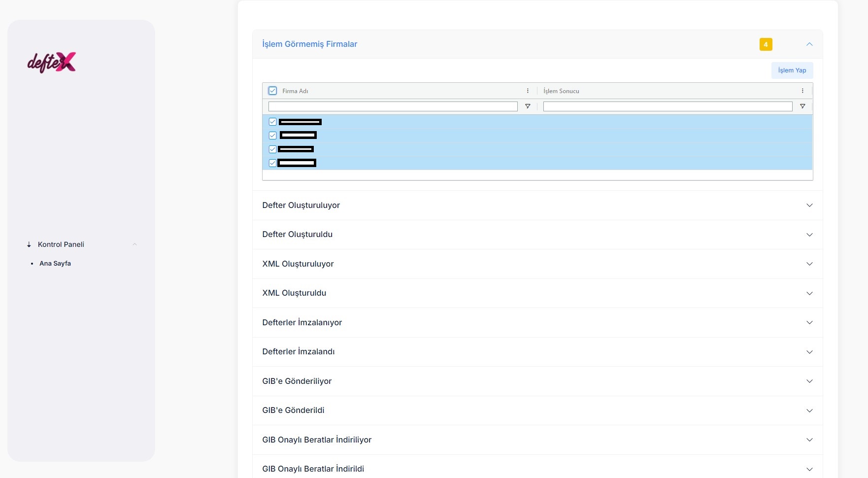Focus the İşlem Sonucu filter text field

(x=668, y=106)
